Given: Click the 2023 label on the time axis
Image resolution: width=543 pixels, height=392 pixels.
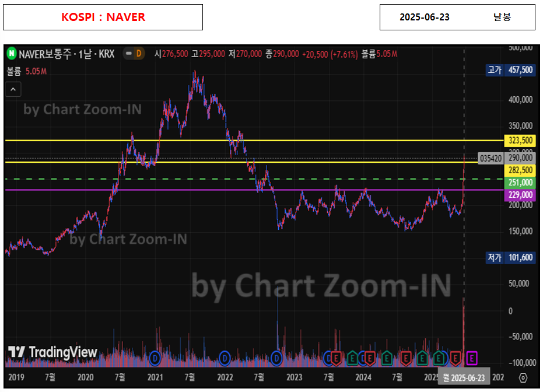Looking at the screenshot, I should point(295,377).
